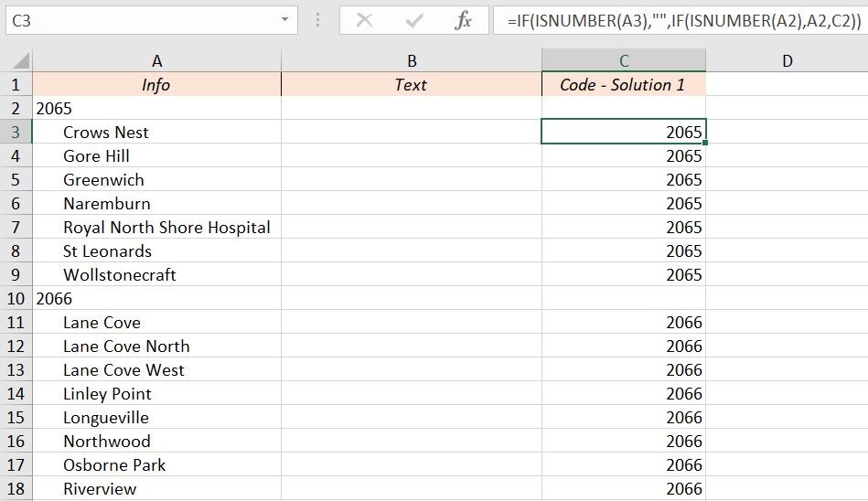The image size is (868, 501).
Task: Click the Cancel (X) formula bar icon
Action: tap(364, 21)
